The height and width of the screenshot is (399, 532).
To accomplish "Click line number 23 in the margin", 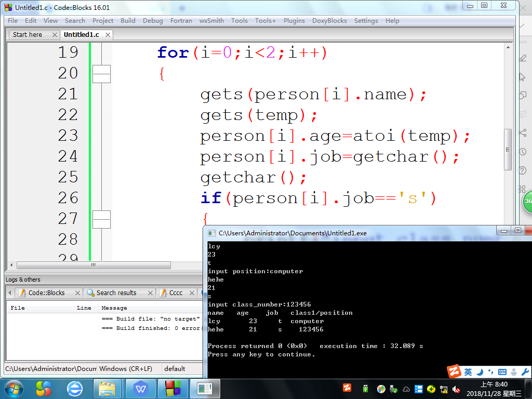I will [68, 136].
